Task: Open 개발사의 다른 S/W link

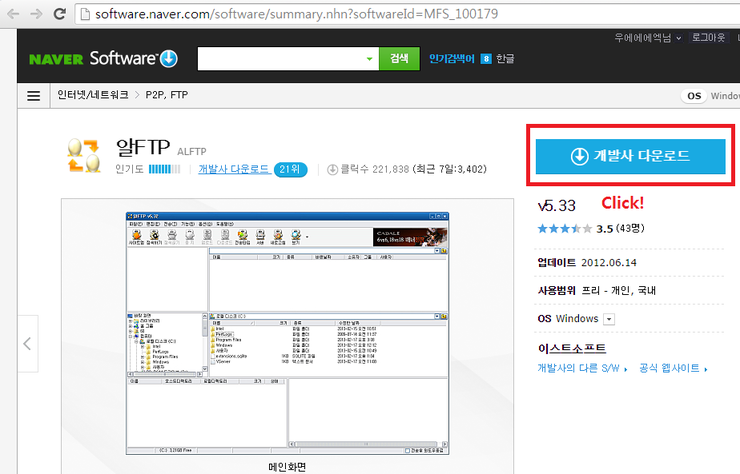Action: (x=582, y=368)
